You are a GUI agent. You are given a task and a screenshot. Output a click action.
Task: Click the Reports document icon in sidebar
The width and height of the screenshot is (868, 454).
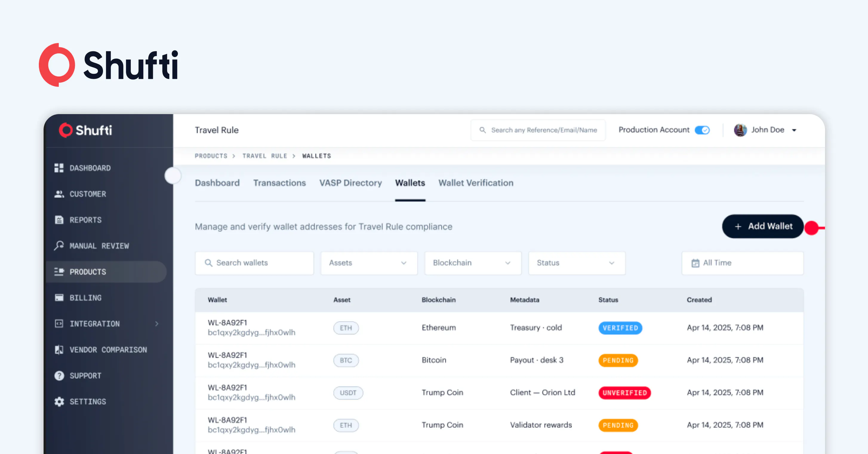pos(59,220)
